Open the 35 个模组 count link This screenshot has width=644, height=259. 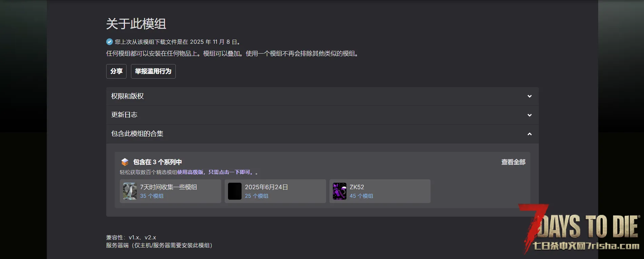[152, 196]
